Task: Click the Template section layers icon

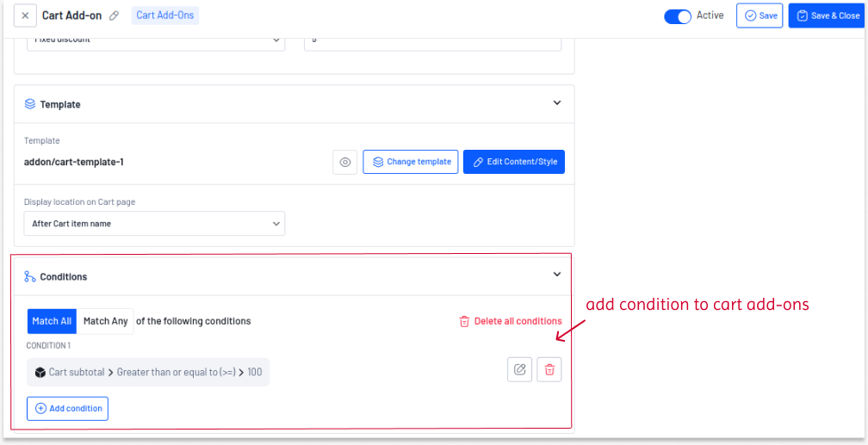Action: (x=30, y=104)
